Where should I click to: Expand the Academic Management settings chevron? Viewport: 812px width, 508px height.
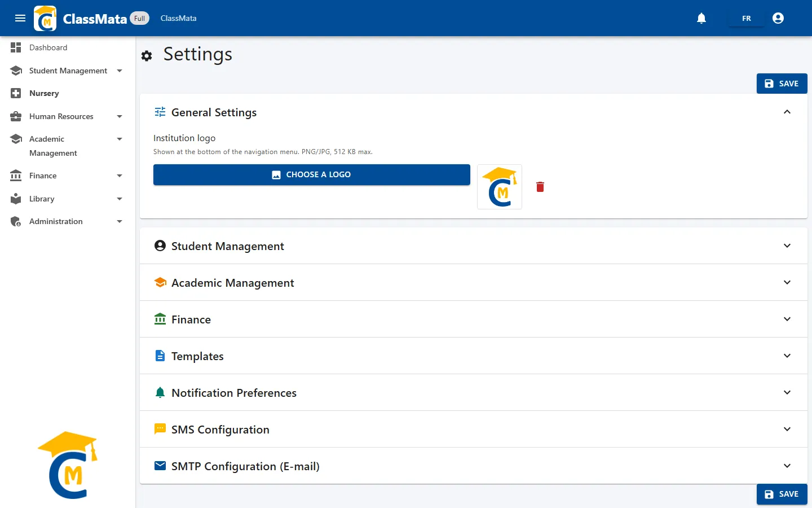click(787, 282)
